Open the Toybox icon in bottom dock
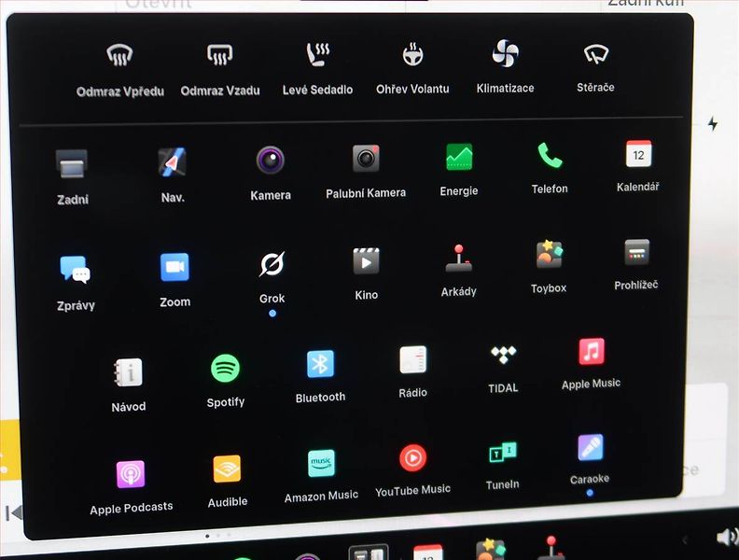Screen dimensions: 739x560 (490, 550)
